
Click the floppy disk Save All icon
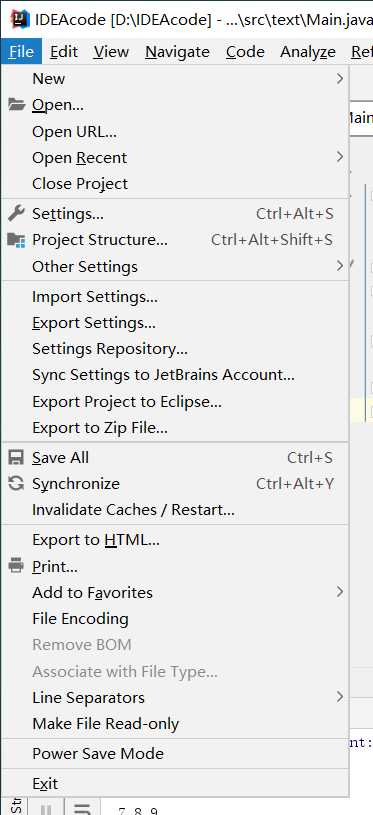[17, 457]
